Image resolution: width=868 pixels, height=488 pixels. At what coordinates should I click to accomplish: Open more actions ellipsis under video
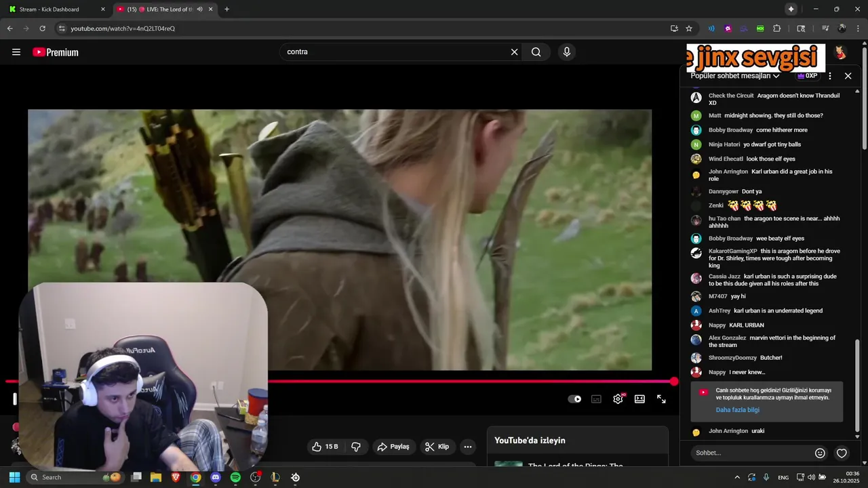coord(467,447)
